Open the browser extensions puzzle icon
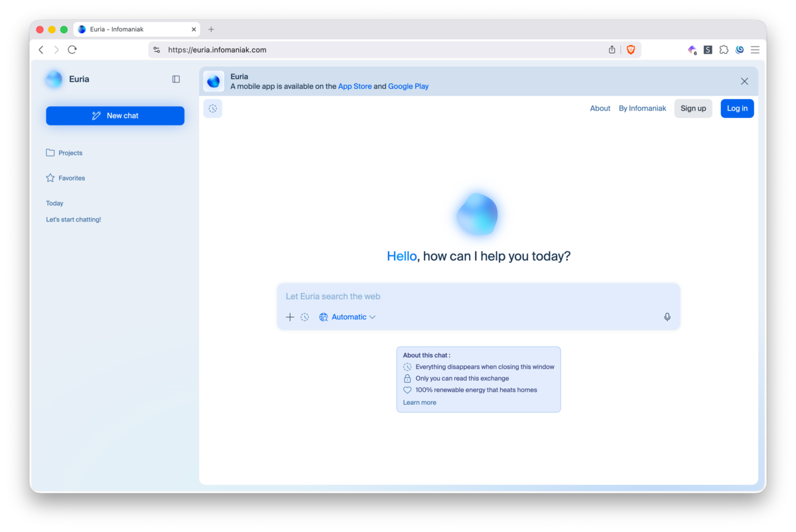 point(724,50)
